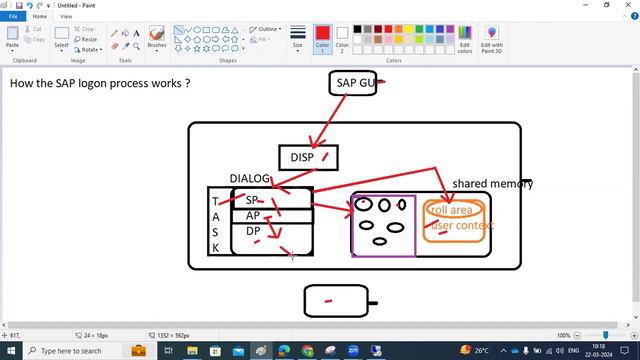Switch to the View tab
This screenshot has height=360, width=640.
[66, 16]
